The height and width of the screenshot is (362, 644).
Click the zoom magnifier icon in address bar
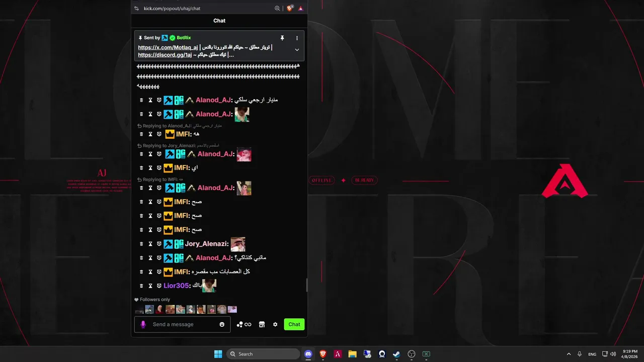tap(277, 9)
